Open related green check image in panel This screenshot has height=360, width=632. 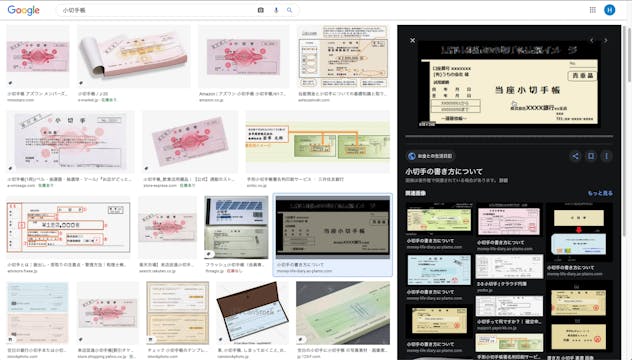[439, 219]
